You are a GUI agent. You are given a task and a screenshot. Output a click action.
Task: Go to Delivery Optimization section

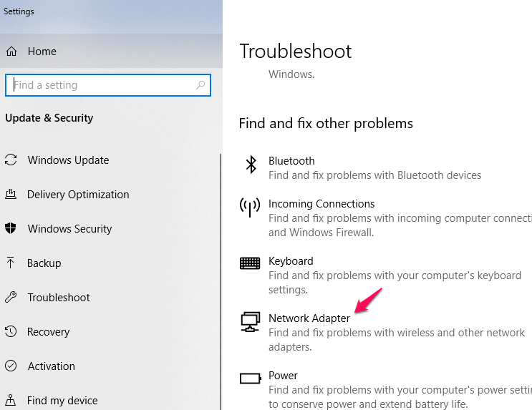click(78, 195)
